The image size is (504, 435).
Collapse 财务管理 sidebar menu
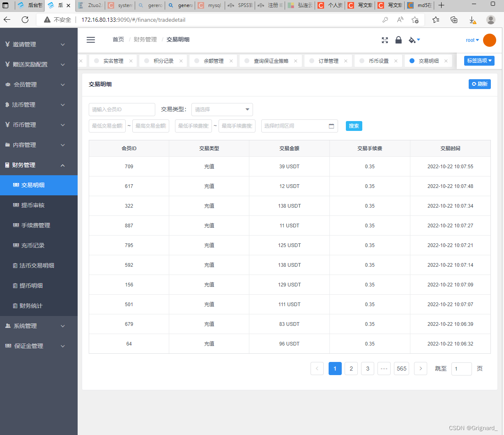pyautogui.click(x=39, y=165)
